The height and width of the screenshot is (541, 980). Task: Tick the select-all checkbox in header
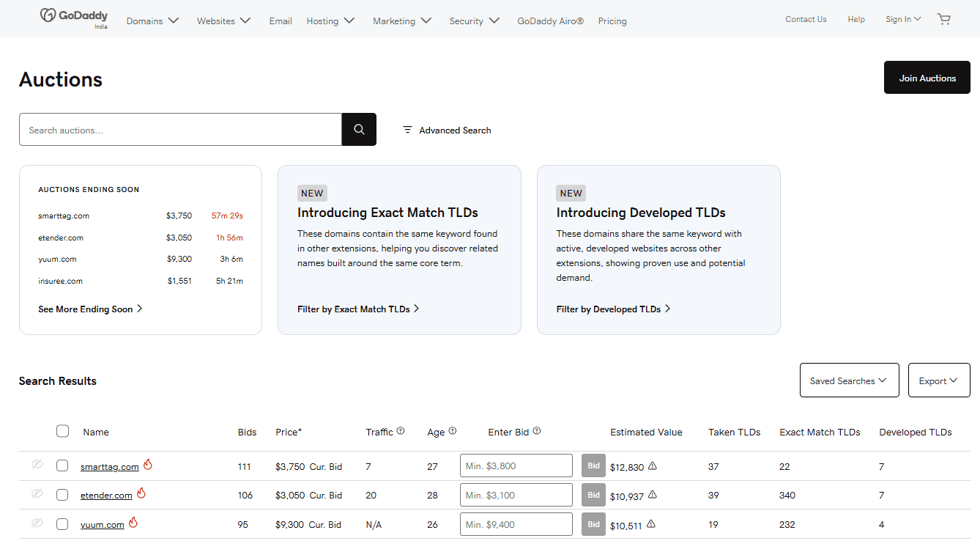[x=62, y=431]
